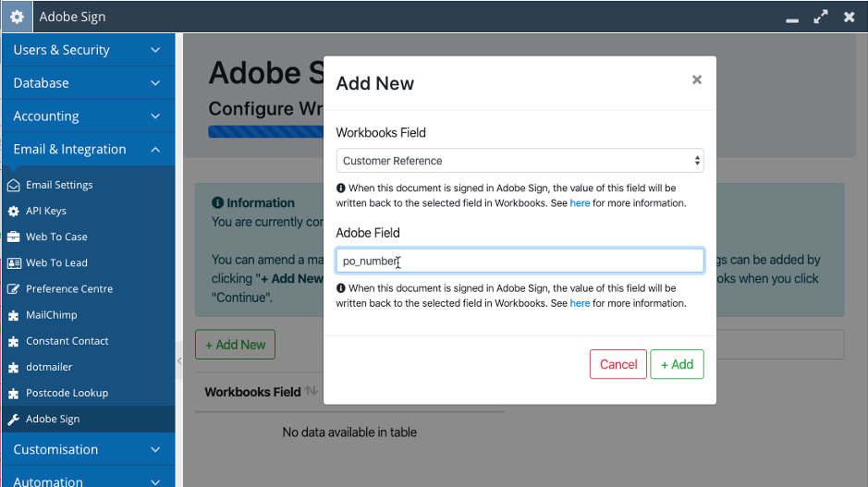Image resolution: width=868 pixels, height=487 pixels.
Task: Click the Preference Centre edit icon
Action: pyautogui.click(x=13, y=289)
